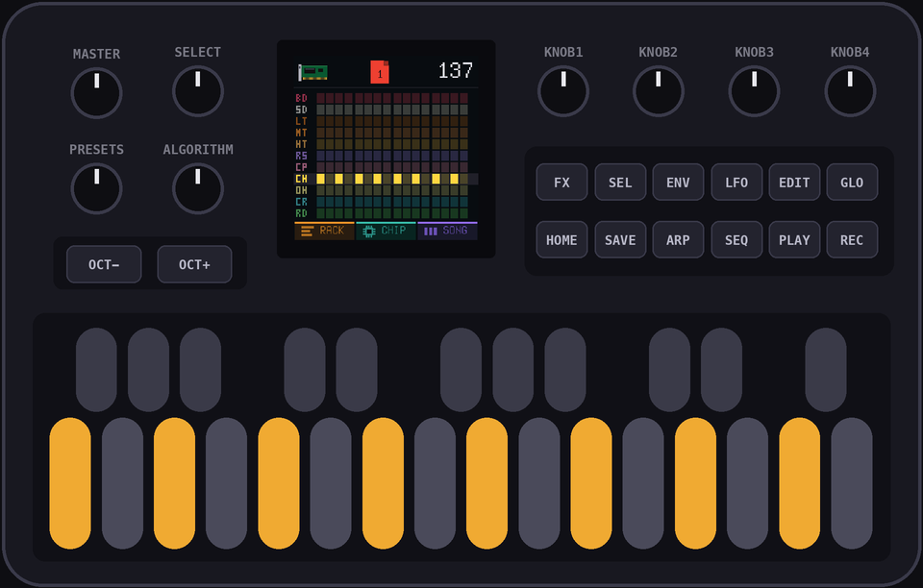Lower the octave with OCT- button
The width and height of the screenshot is (923, 588).
pyautogui.click(x=104, y=264)
